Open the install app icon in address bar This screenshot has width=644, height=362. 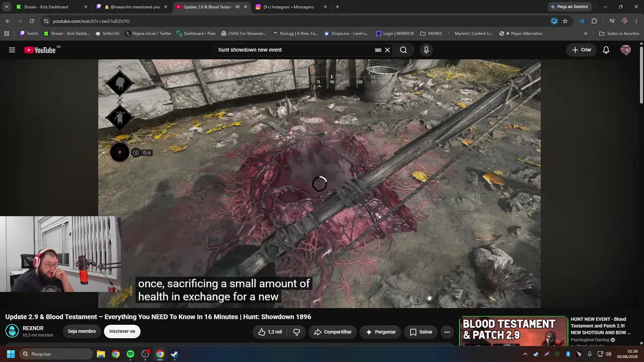pos(554,21)
